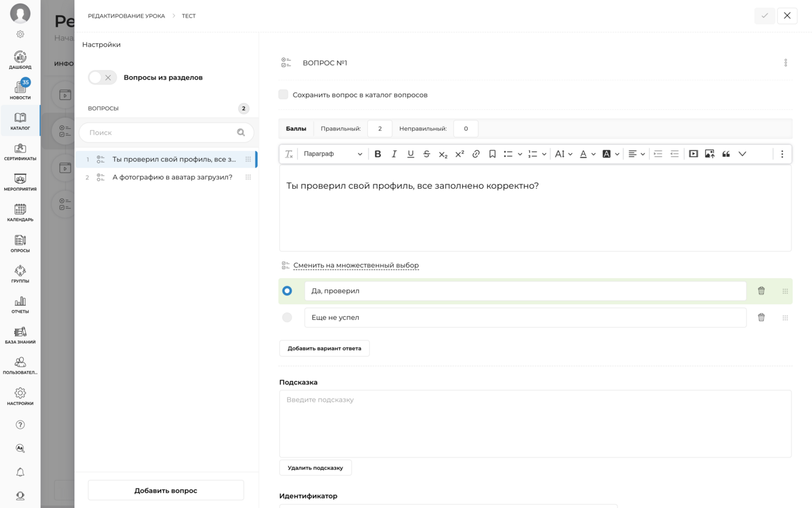Upload an image into the editor

click(710, 154)
